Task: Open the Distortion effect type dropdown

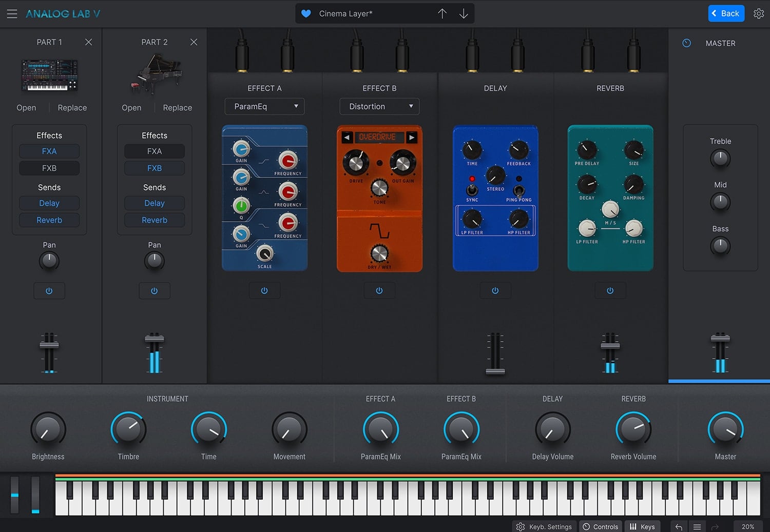Action: (379, 106)
